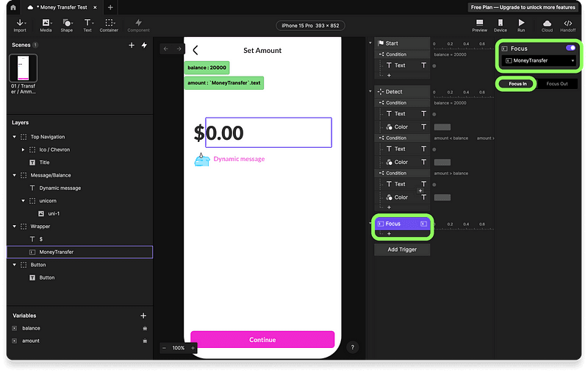The image size is (588, 373).
Task: Click the unicorn image on canvas
Action: 201,160
